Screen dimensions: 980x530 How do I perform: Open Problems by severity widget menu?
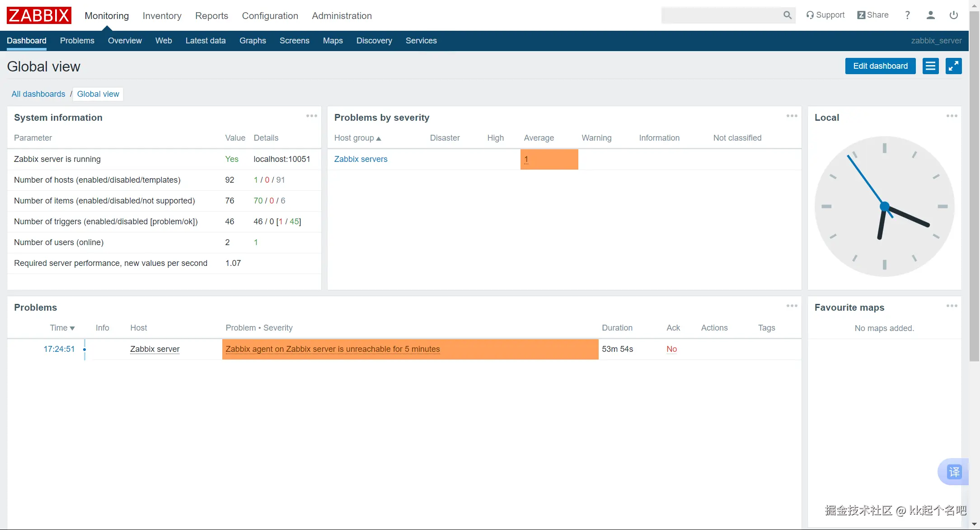(x=792, y=116)
